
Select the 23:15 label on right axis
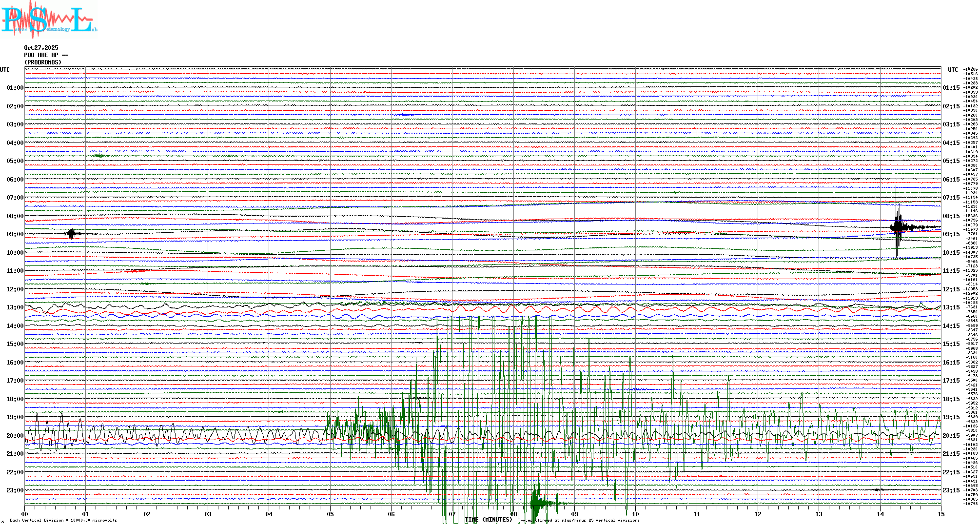tap(951, 490)
